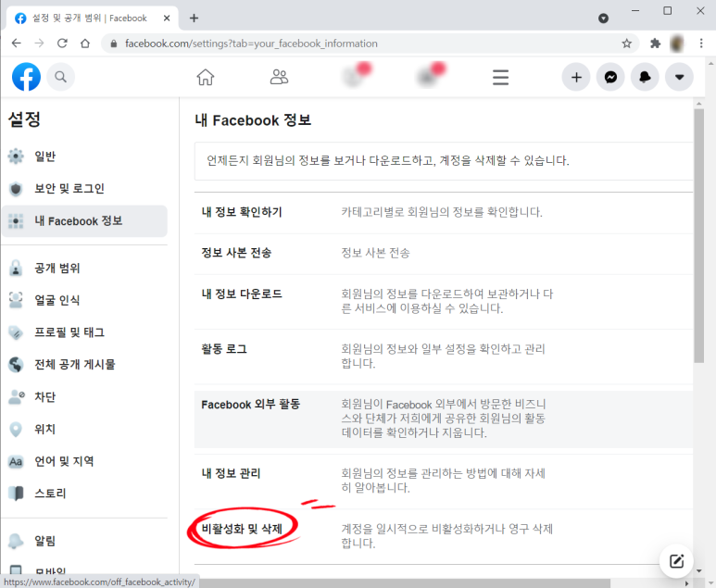
Task: Open the 정보 사본 전송 row
Action: tap(444, 254)
